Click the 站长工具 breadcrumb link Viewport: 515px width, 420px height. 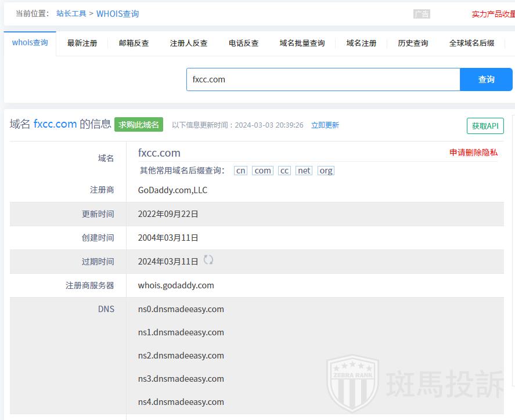[71, 14]
